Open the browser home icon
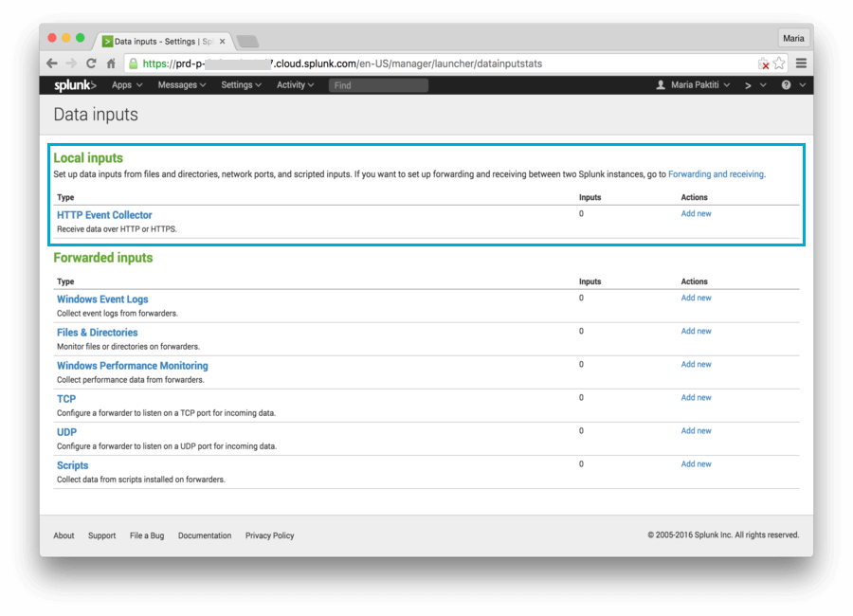 pos(111,63)
